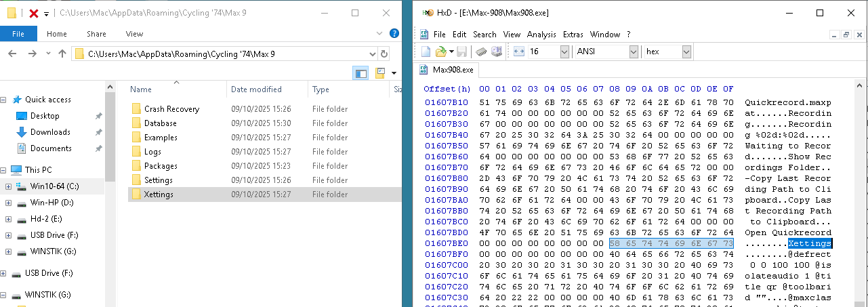Click the Open disk icon in HxD
The image size is (868, 307).
point(496,52)
